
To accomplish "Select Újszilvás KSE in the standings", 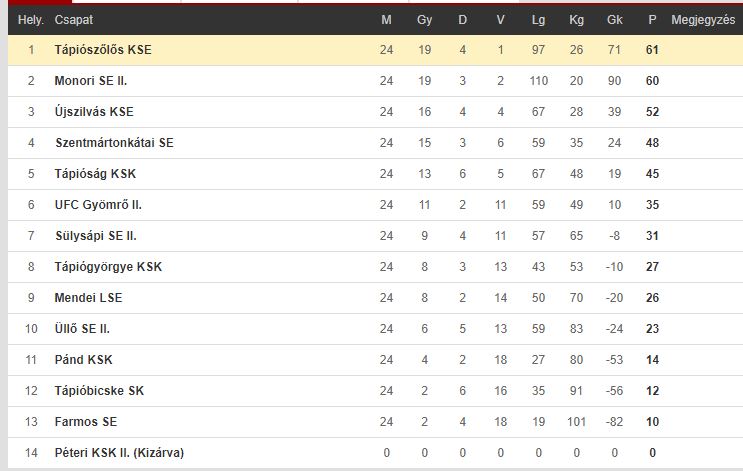I will coord(94,112).
